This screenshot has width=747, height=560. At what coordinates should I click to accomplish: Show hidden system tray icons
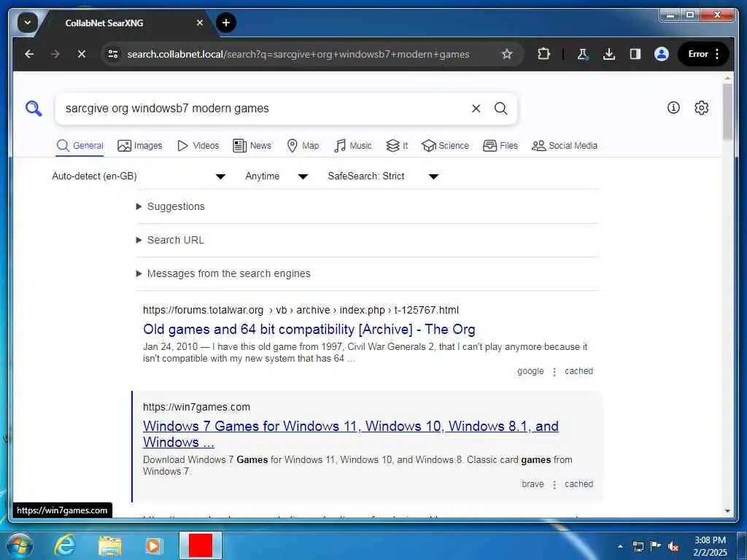pyautogui.click(x=620, y=546)
